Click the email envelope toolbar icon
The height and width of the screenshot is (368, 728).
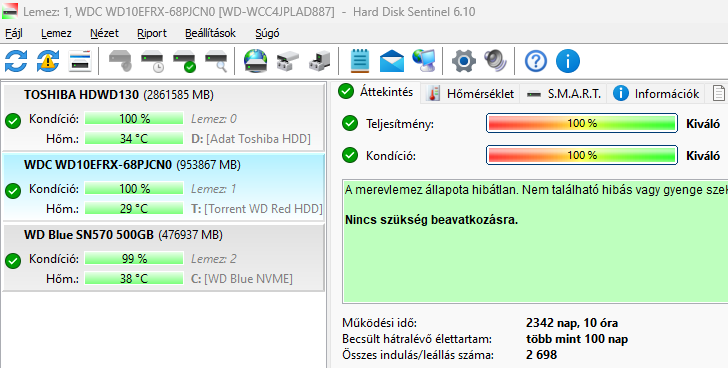click(x=392, y=61)
